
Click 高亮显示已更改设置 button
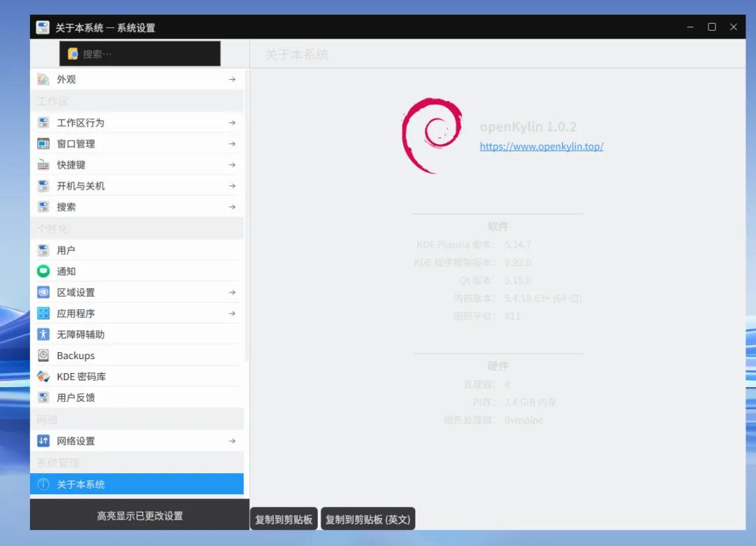140,515
